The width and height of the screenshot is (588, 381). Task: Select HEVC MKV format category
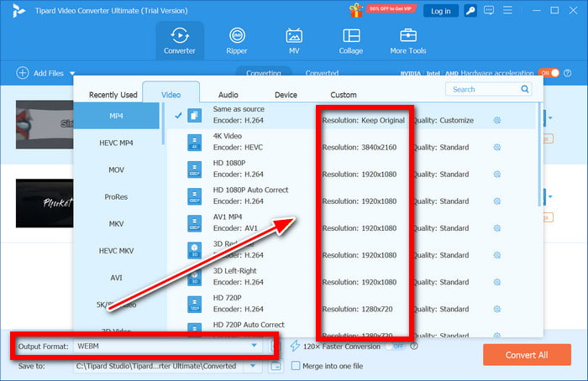click(116, 251)
